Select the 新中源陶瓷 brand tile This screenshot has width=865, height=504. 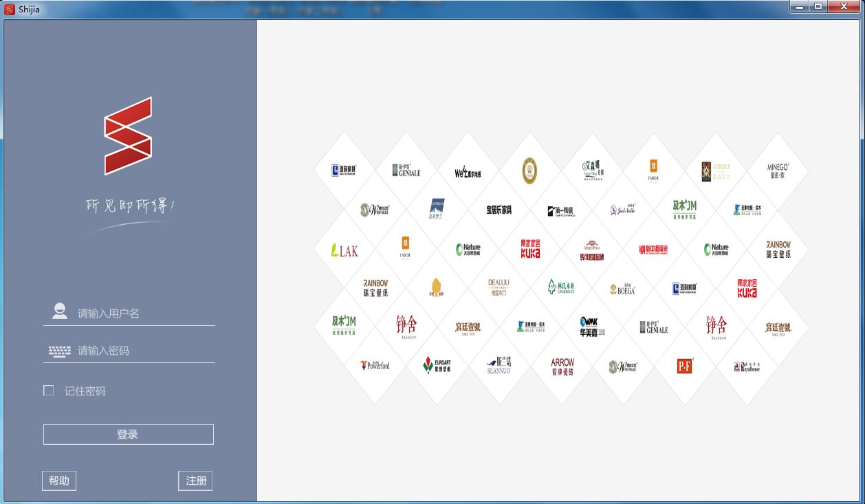pyautogui.click(x=654, y=250)
